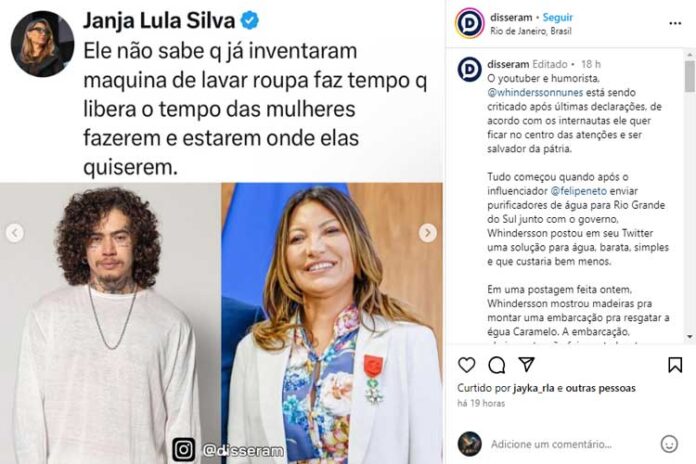Like the post with the heart icon

(467, 365)
